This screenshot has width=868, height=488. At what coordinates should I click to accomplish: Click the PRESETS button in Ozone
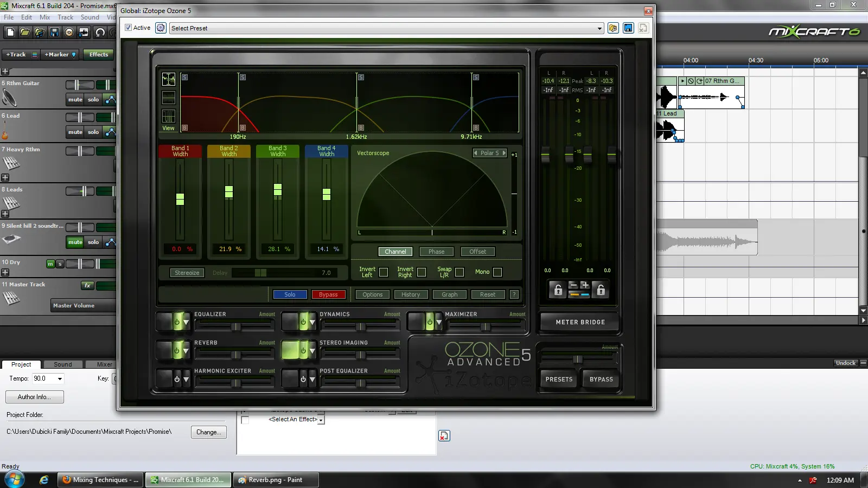click(x=559, y=380)
